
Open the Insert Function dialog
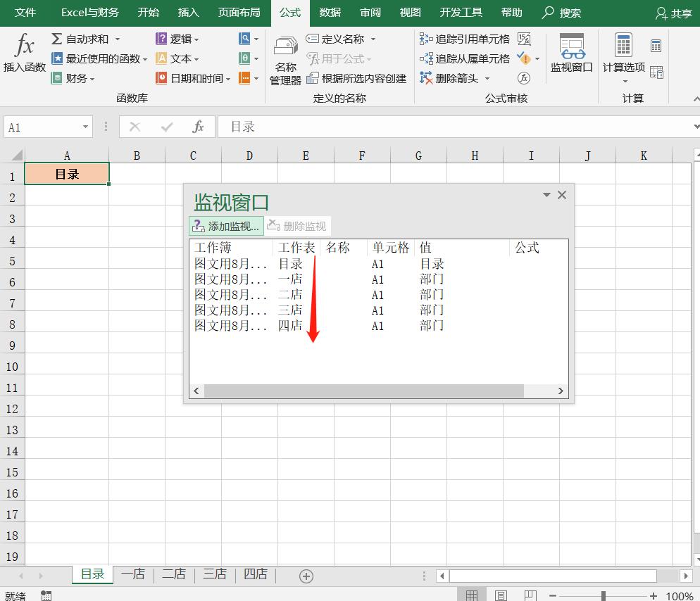click(x=23, y=56)
